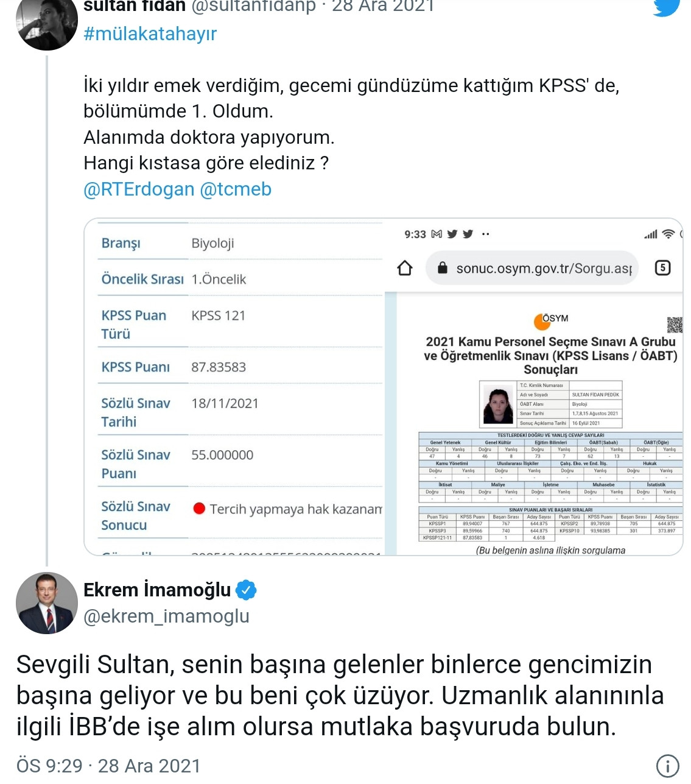Click the padlock icon in the address bar

[x=441, y=267]
